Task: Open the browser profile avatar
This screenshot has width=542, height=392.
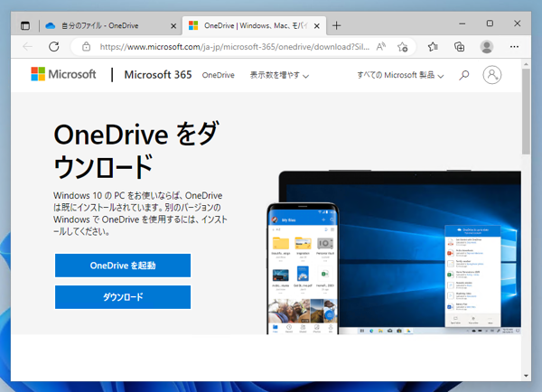Action: [487, 47]
